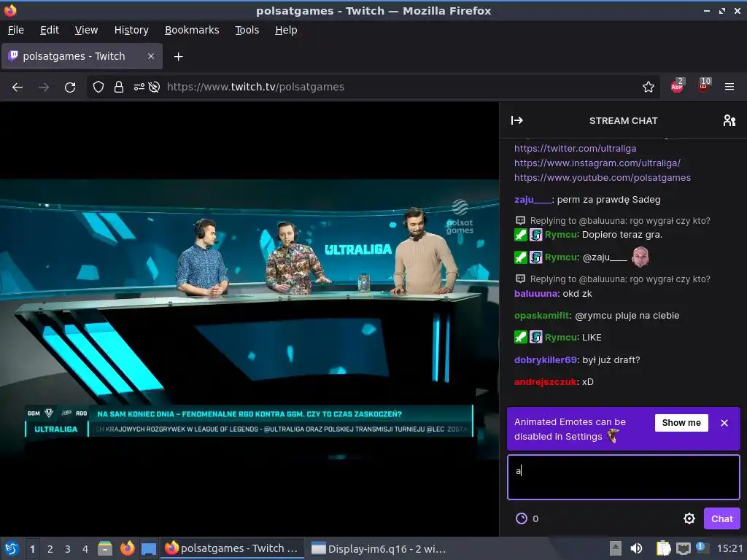Screen dimensions: 747x560
Task: Click the stream video player
Action: 249,319
